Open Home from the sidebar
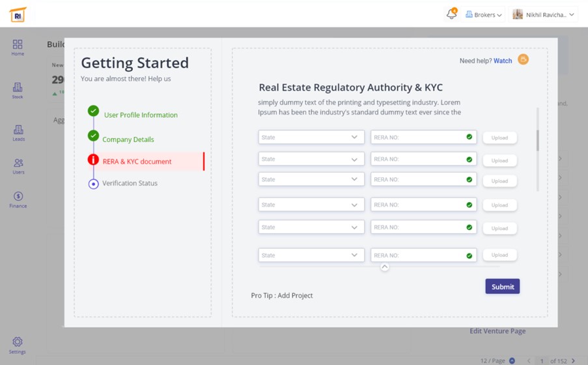This screenshot has width=588, height=365. coord(18,47)
